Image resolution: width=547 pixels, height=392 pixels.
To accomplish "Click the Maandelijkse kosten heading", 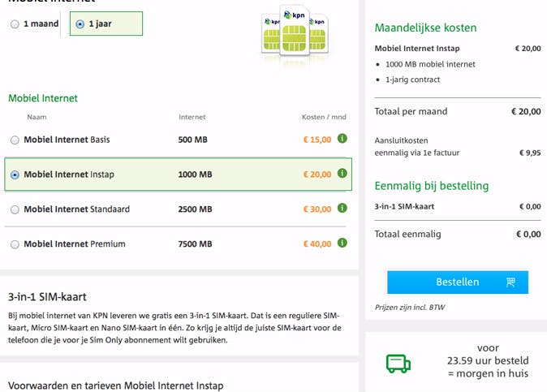I will pyautogui.click(x=425, y=28).
